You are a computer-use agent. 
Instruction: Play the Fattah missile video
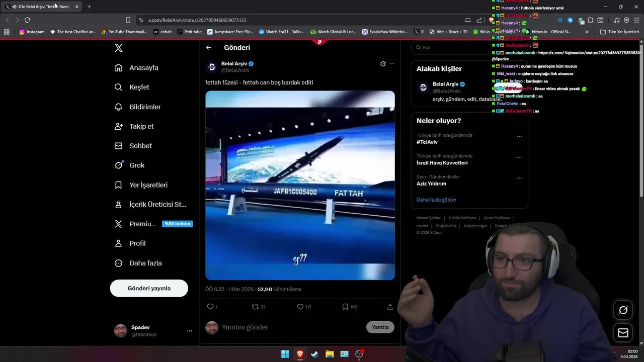[x=300, y=185]
